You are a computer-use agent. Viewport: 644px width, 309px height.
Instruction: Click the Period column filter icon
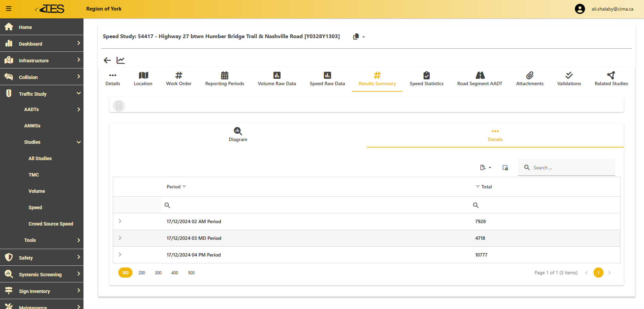click(184, 187)
